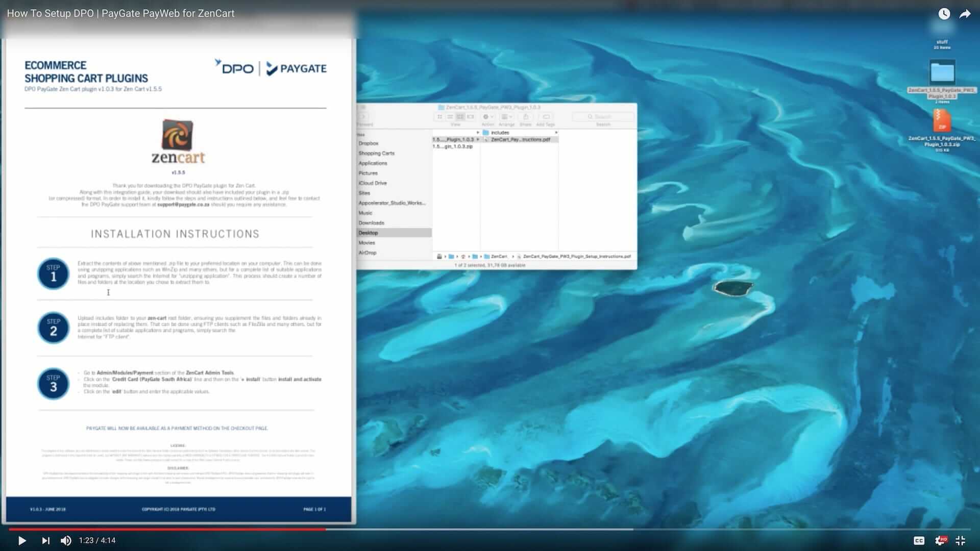Toggle closed captions
Screen dimensions: 980x551
pyautogui.click(x=919, y=540)
